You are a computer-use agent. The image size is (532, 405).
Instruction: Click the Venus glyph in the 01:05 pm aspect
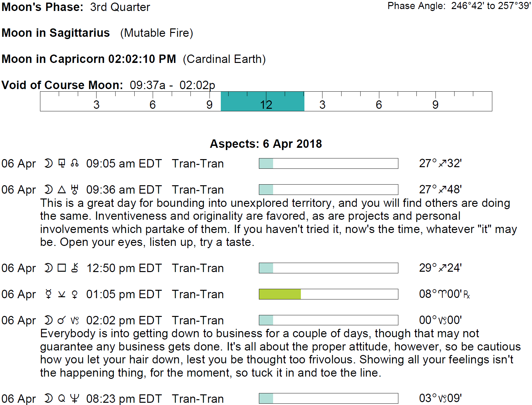pyautogui.click(x=75, y=294)
